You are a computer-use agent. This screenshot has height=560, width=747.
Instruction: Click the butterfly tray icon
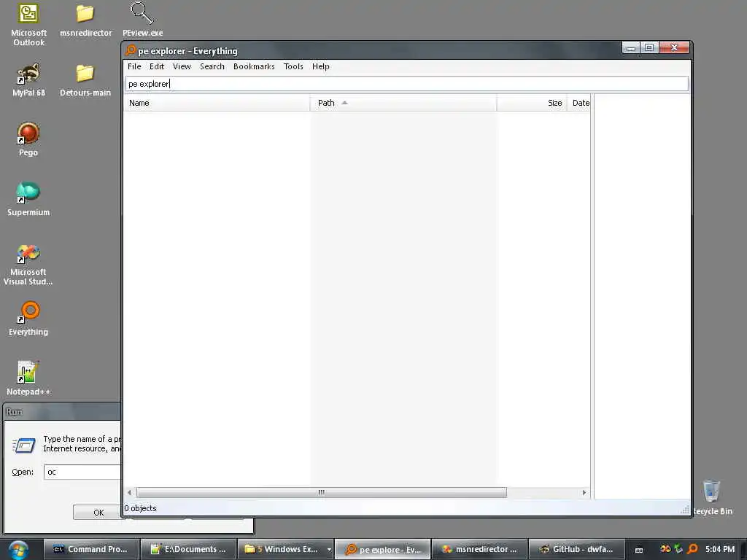click(x=665, y=549)
